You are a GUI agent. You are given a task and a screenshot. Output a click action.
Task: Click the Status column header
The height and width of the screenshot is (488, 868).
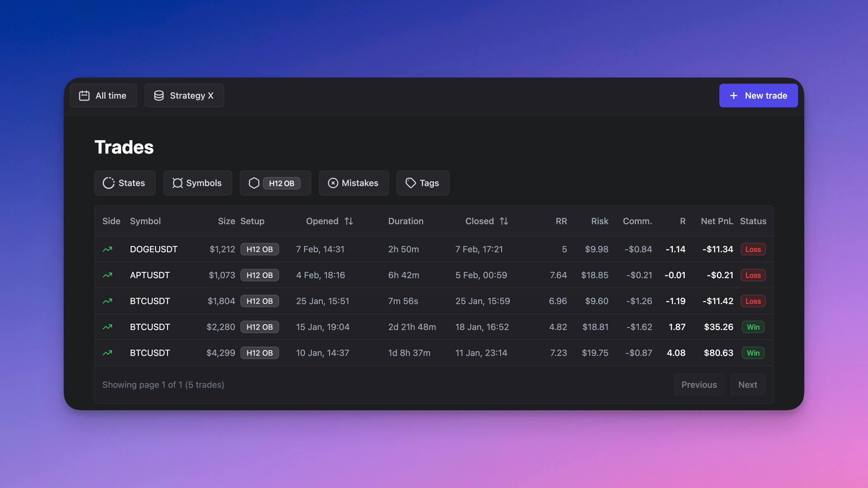[x=753, y=221]
